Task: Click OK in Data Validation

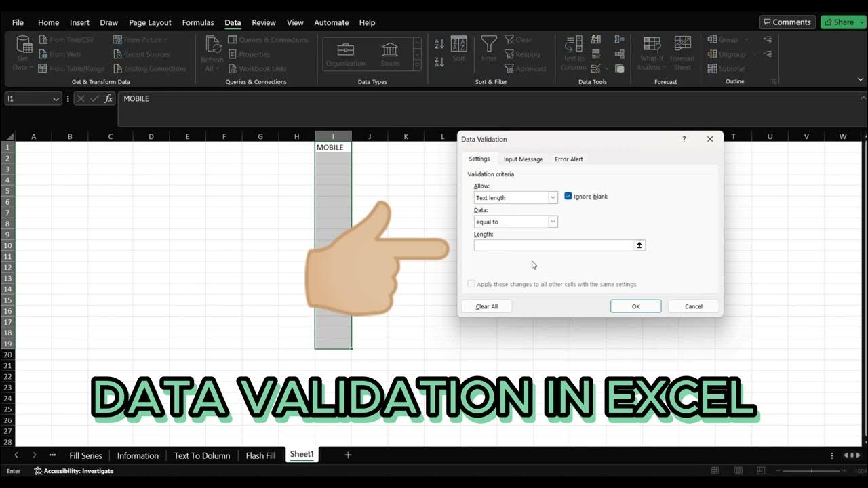Action: pyautogui.click(x=635, y=306)
